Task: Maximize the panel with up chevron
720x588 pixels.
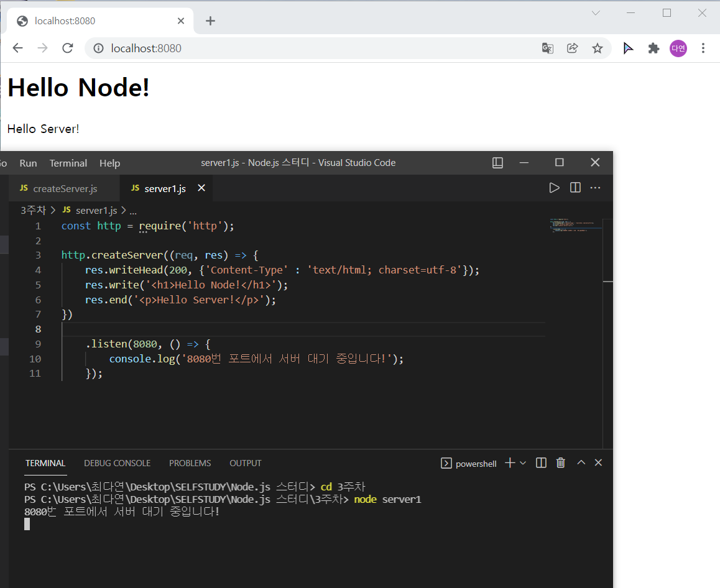Action: coord(581,462)
